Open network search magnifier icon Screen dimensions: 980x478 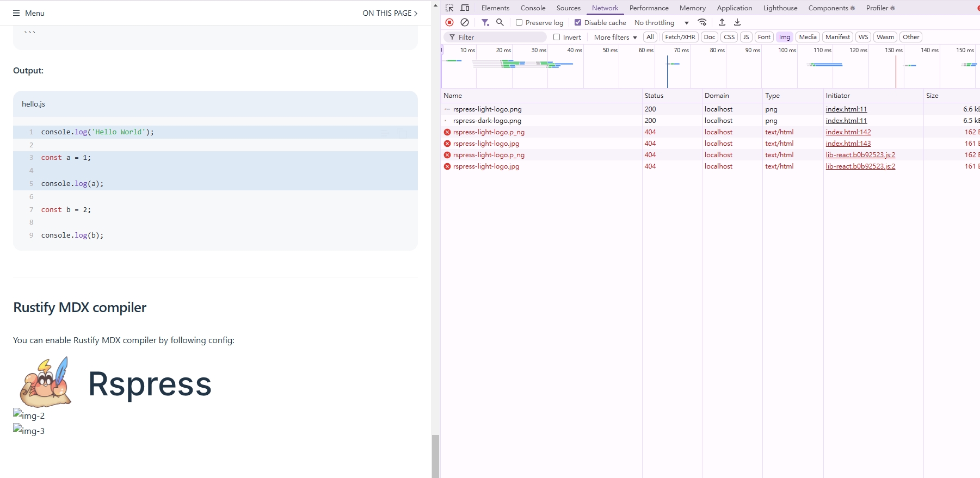click(x=500, y=22)
